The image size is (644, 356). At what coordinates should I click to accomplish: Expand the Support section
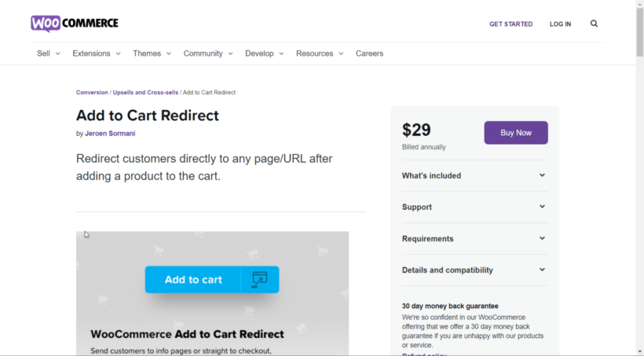[x=475, y=207]
